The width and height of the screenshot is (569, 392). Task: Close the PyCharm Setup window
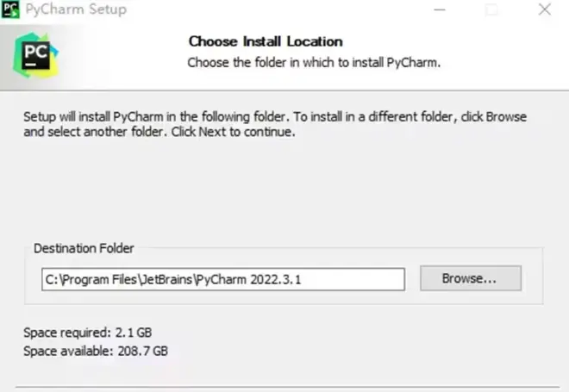544,9
